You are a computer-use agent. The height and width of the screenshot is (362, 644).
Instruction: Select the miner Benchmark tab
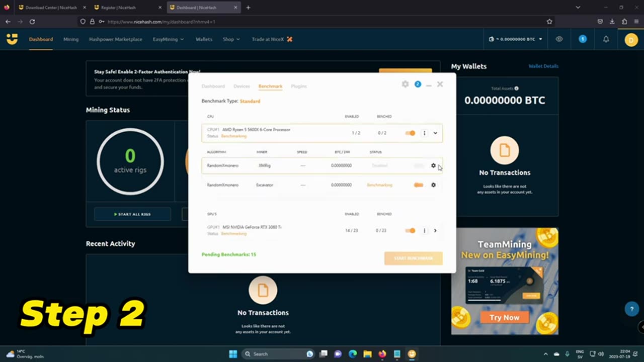[x=270, y=86]
